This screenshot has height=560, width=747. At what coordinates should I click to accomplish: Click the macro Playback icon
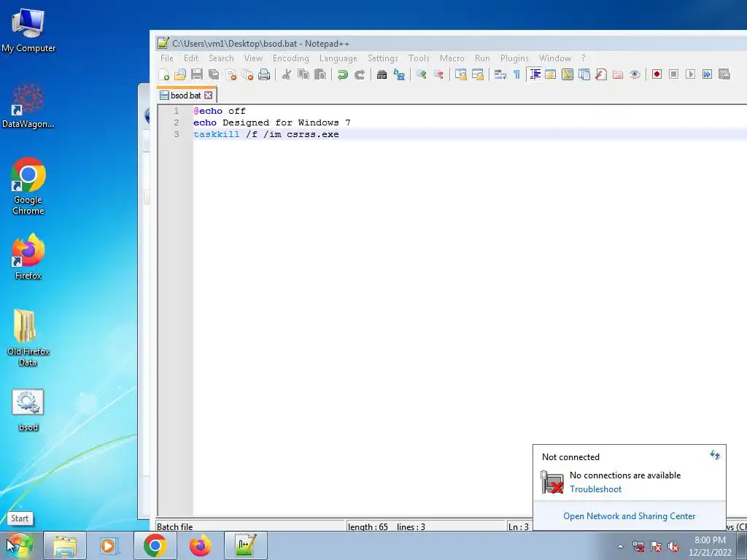click(690, 74)
